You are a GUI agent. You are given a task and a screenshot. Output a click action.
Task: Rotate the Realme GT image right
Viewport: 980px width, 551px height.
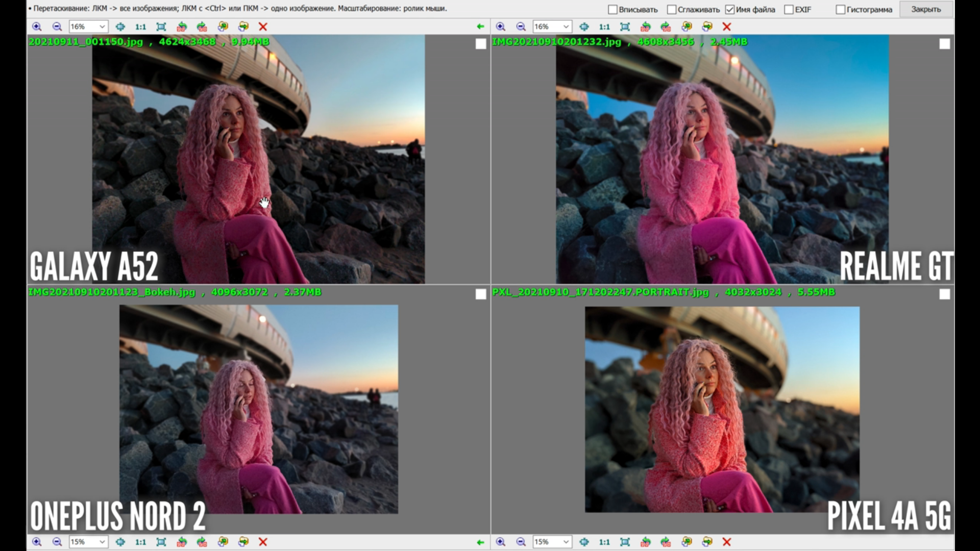point(666,27)
